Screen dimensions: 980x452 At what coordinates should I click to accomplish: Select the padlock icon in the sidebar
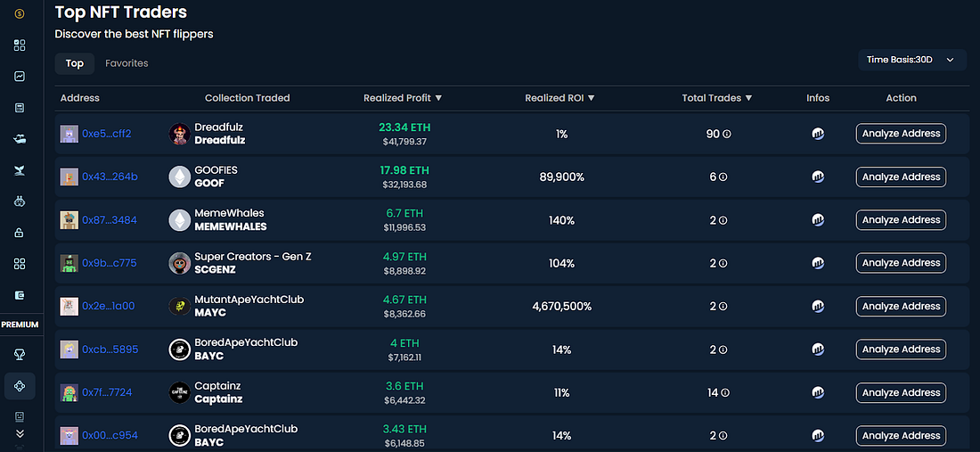pyautogui.click(x=20, y=233)
